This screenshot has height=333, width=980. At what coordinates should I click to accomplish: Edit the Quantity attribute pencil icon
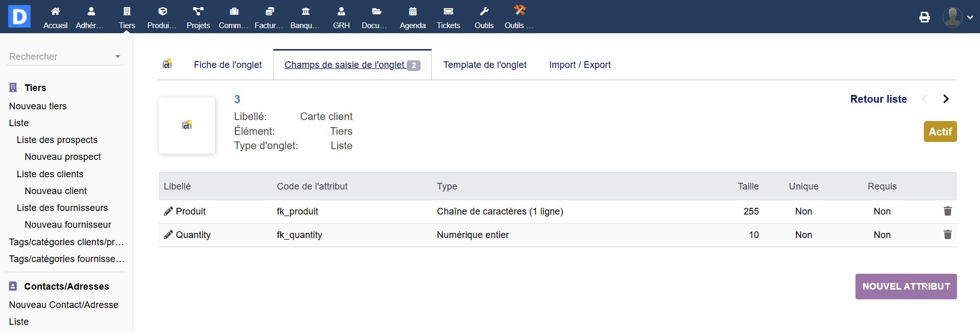pyautogui.click(x=168, y=234)
